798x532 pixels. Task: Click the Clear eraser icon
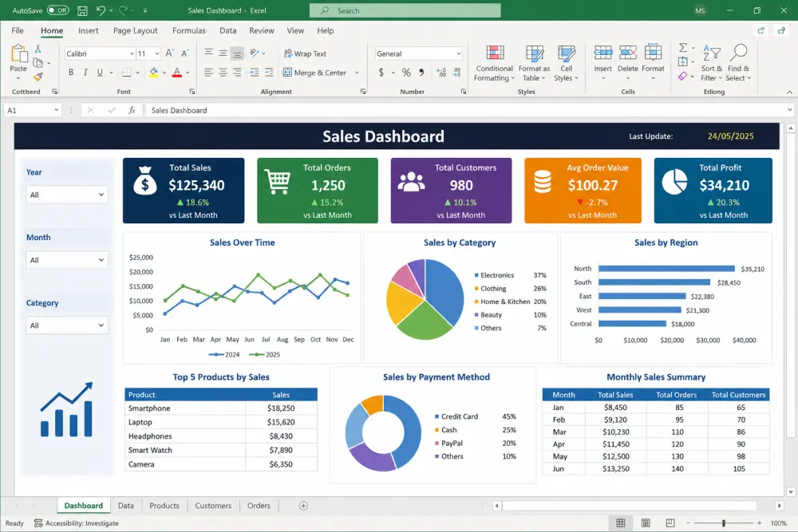pyautogui.click(x=683, y=76)
